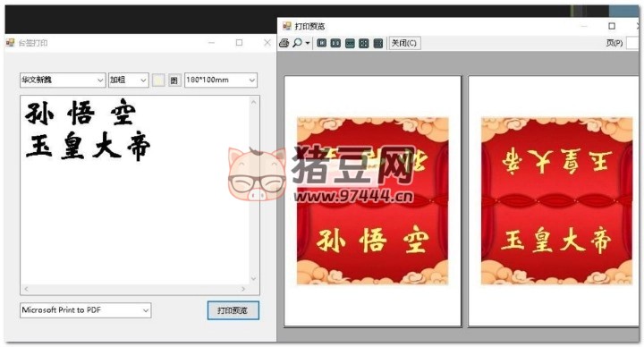Click the 关闭(C) button in print preview
Image resolution: width=644 pixels, height=347 pixels.
404,43
